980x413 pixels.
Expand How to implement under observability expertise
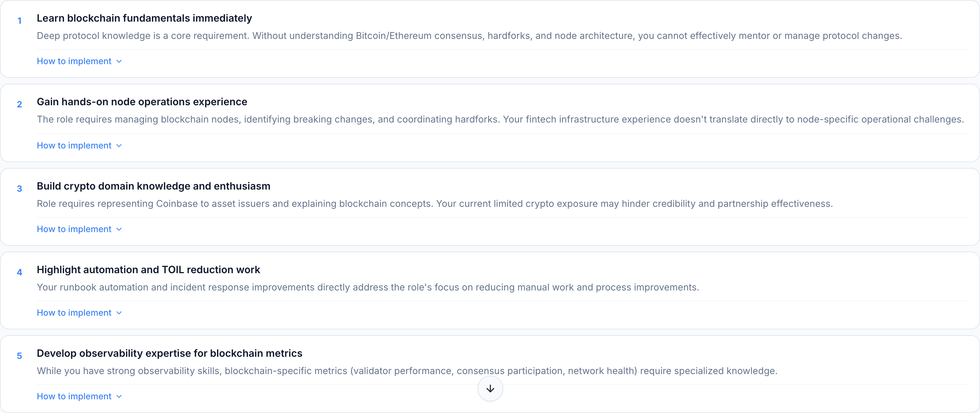click(x=74, y=396)
